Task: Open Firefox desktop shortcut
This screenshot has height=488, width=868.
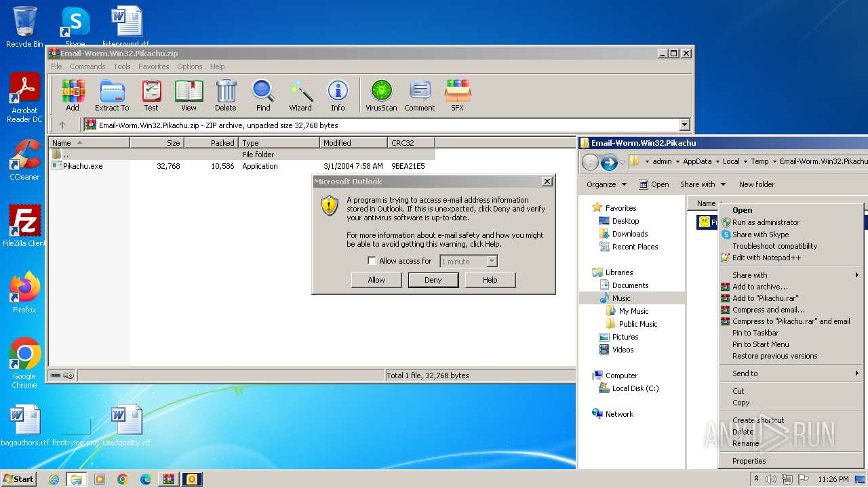Action: (x=24, y=292)
